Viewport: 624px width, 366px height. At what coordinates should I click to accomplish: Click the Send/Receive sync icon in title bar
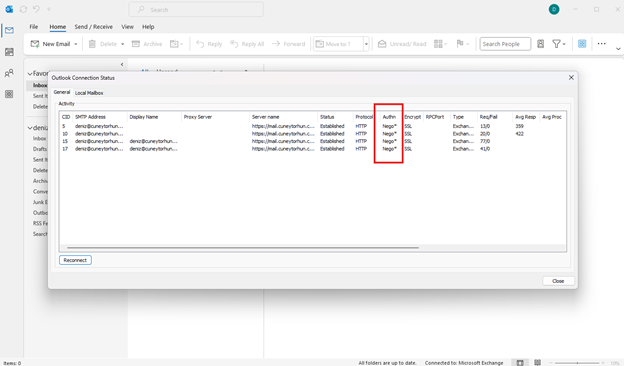pyautogui.click(x=23, y=9)
